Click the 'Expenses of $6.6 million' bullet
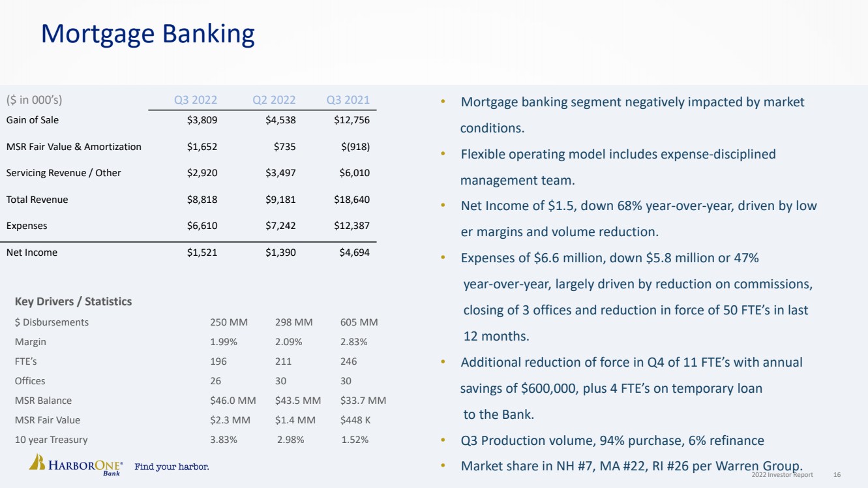Viewport: 868px width, 488px height. coord(636,297)
